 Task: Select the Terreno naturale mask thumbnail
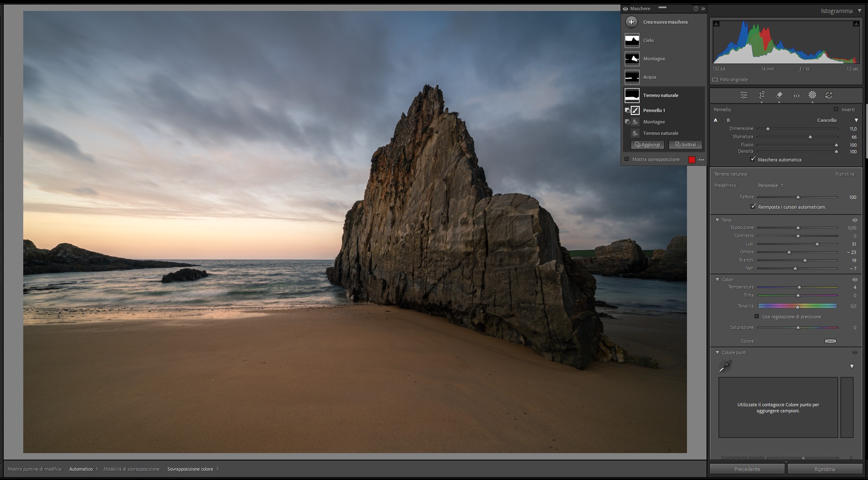[x=632, y=95]
